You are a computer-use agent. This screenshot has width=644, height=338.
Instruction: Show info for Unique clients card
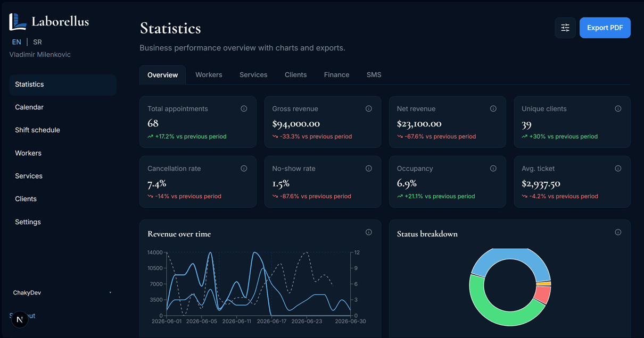[618, 108]
